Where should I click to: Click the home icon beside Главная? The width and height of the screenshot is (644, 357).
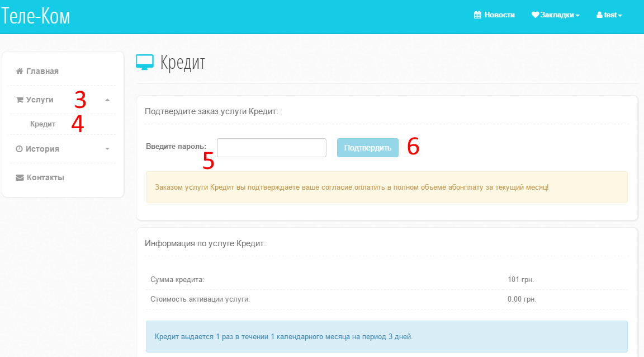pyautogui.click(x=20, y=71)
